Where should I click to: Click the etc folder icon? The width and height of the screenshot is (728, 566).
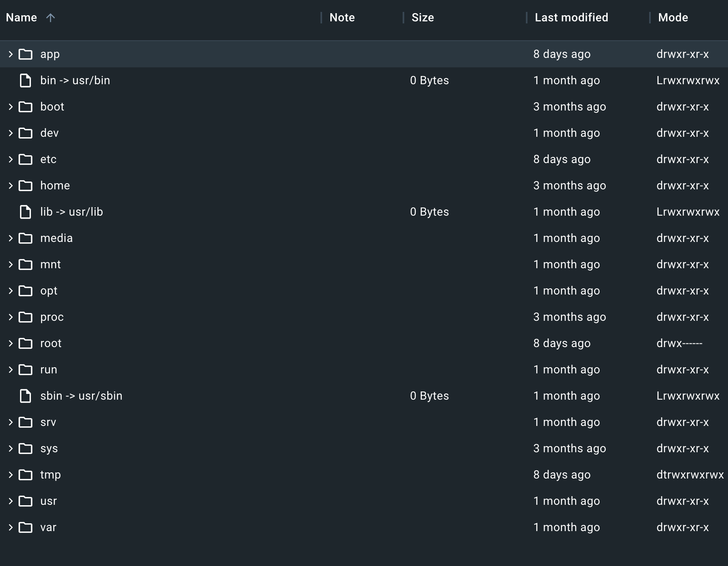[x=25, y=159]
